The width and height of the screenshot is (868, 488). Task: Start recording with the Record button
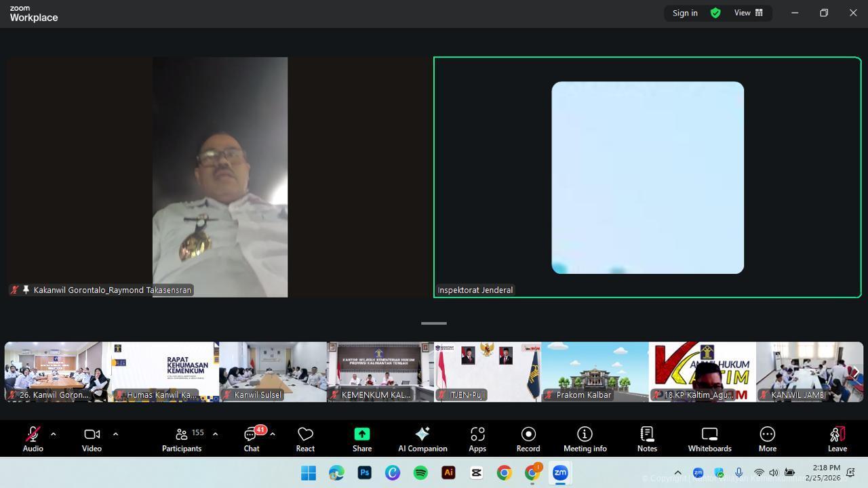pyautogui.click(x=528, y=439)
